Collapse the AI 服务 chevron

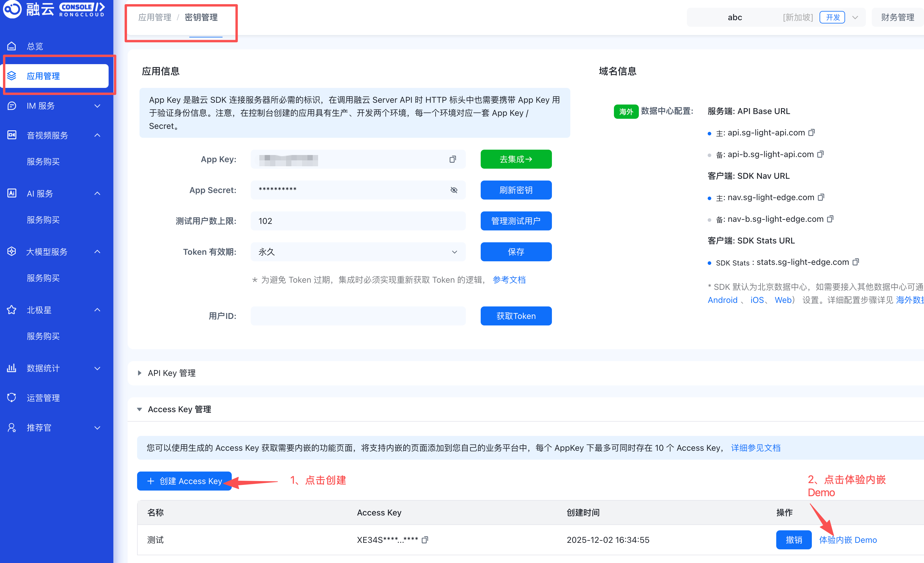[98, 193]
